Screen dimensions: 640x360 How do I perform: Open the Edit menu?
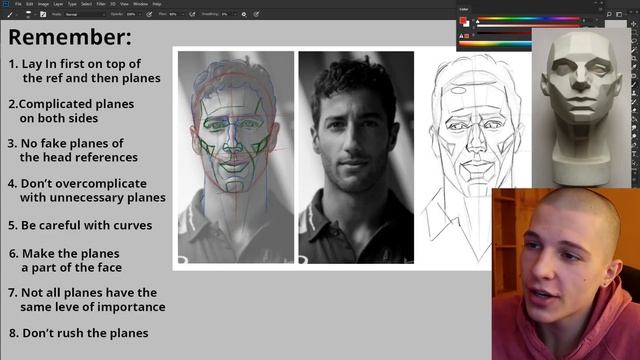pos(30,4)
